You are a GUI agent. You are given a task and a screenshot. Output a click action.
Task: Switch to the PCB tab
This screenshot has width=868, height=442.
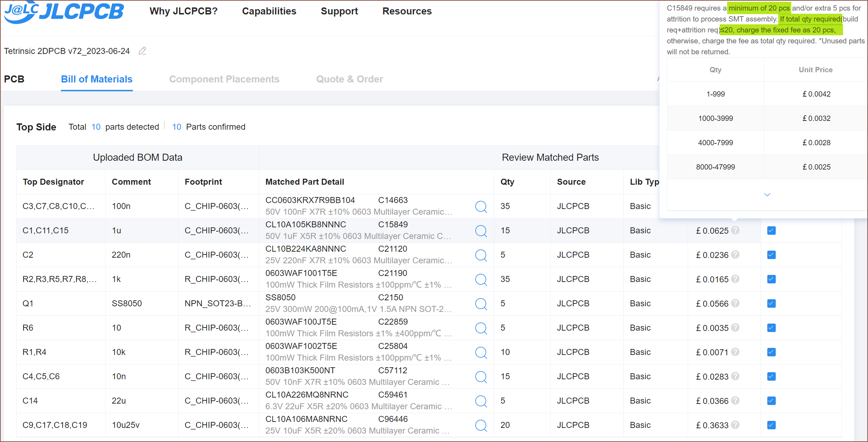point(14,79)
